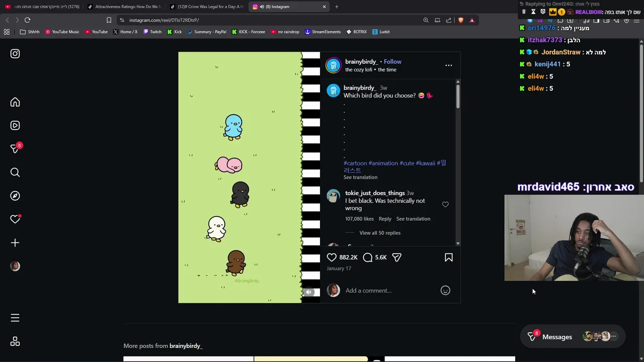Open Summary - PayPal bookmark
This screenshot has width=644, height=362.
pos(207,32)
